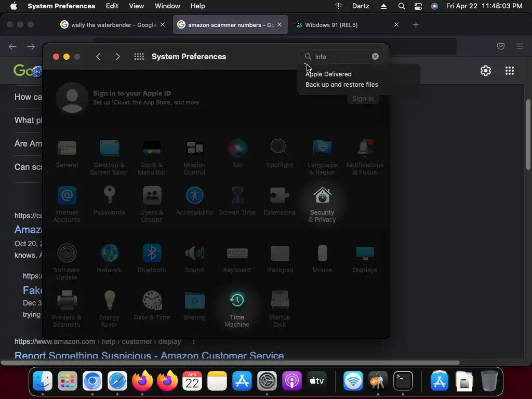Open Spotlight search in menu bar
Viewport: 532px width, 399px height.
[x=402, y=6]
